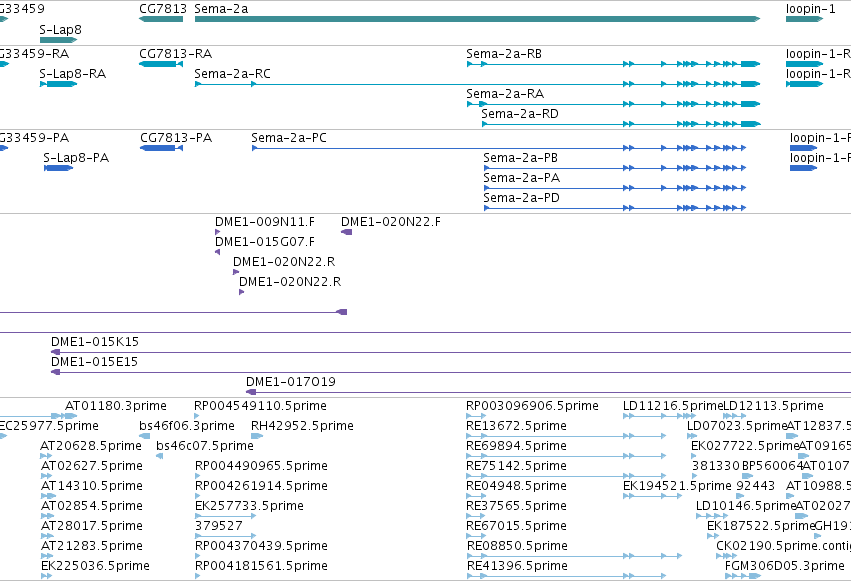Select BAC end DME1-009N11.F

(x=218, y=232)
